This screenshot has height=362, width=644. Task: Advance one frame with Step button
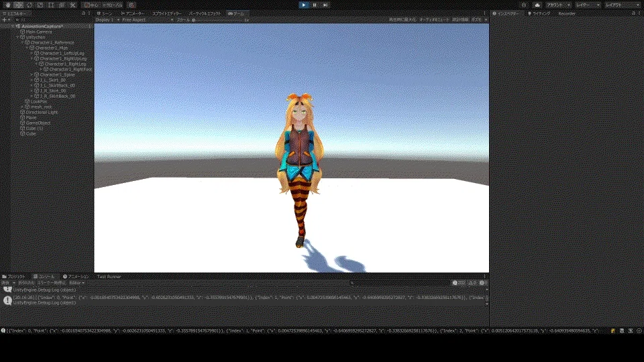(x=325, y=5)
